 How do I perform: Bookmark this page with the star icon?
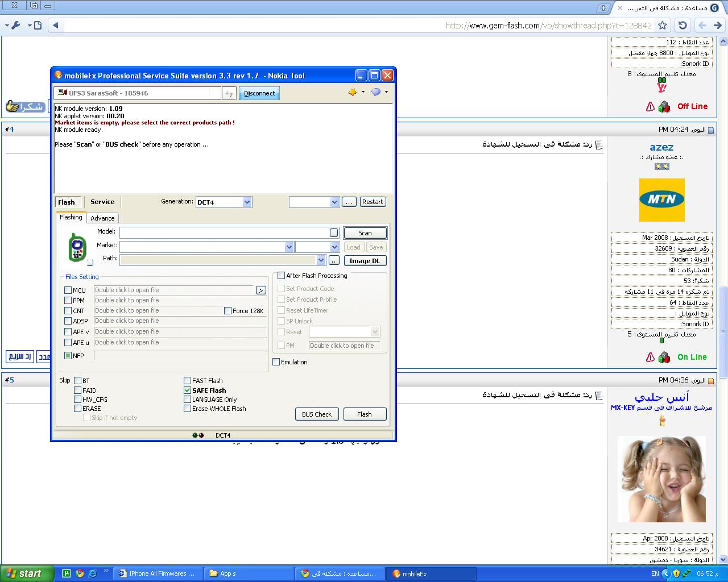coord(663,25)
